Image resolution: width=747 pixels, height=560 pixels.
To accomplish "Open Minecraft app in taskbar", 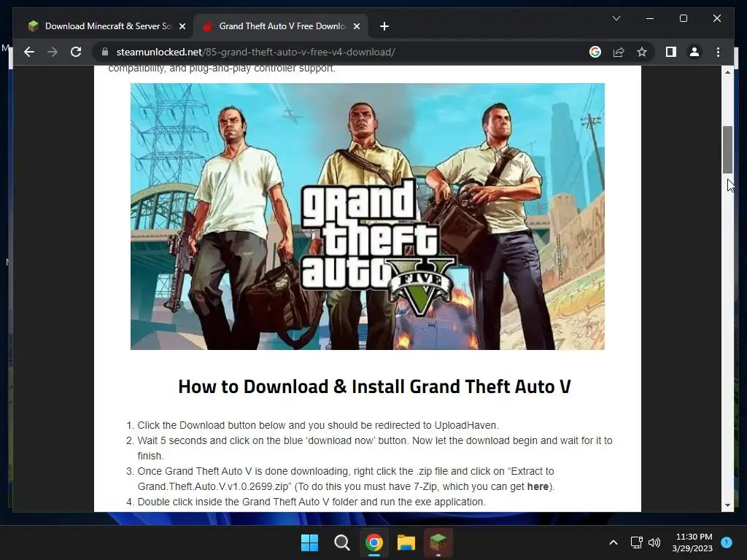I will click(x=438, y=542).
